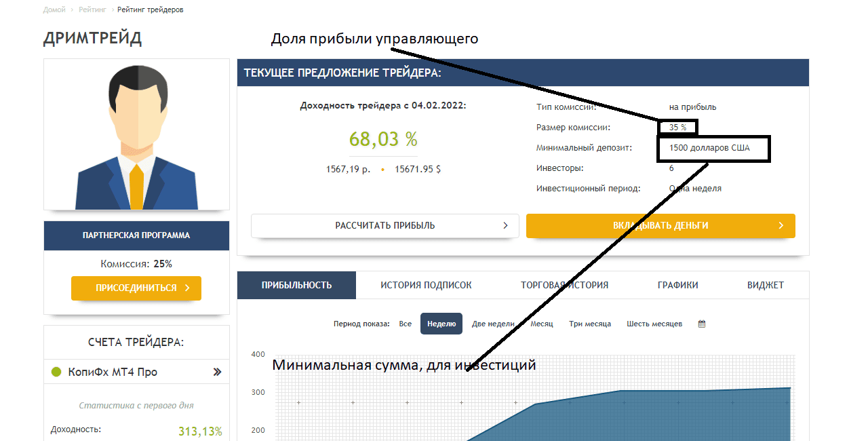Click the Минимальный депозит label

coord(584,148)
